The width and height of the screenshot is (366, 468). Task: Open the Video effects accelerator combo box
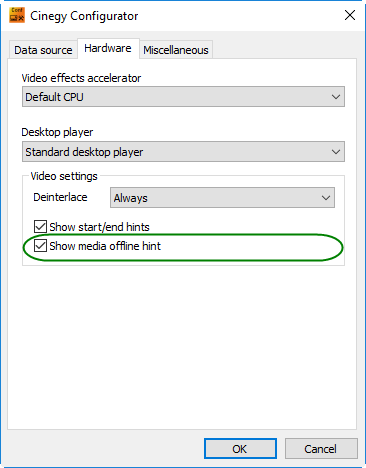(x=183, y=97)
